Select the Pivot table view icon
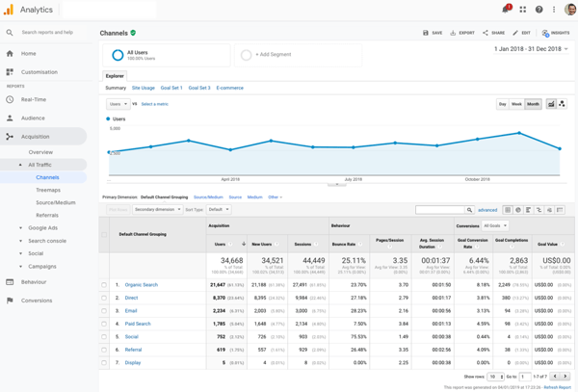The width and height of the screenshot is (578, 392). 560,210
